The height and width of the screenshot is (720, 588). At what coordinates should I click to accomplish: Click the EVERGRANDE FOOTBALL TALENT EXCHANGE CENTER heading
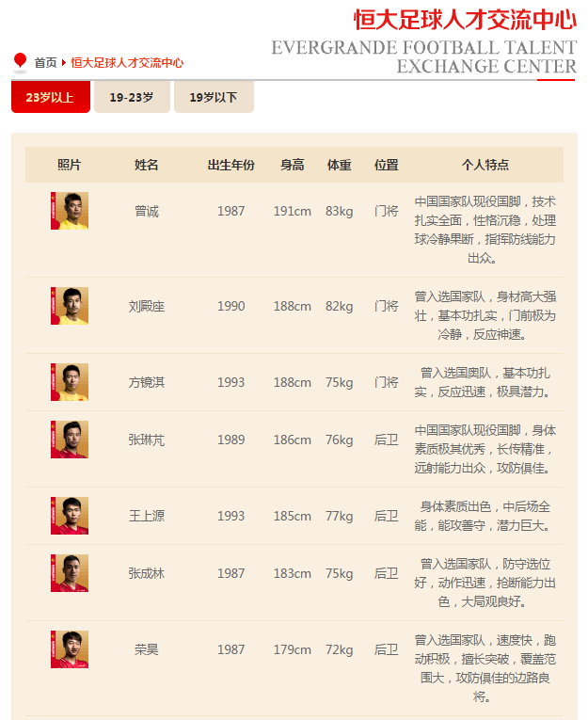coord(424,56)
